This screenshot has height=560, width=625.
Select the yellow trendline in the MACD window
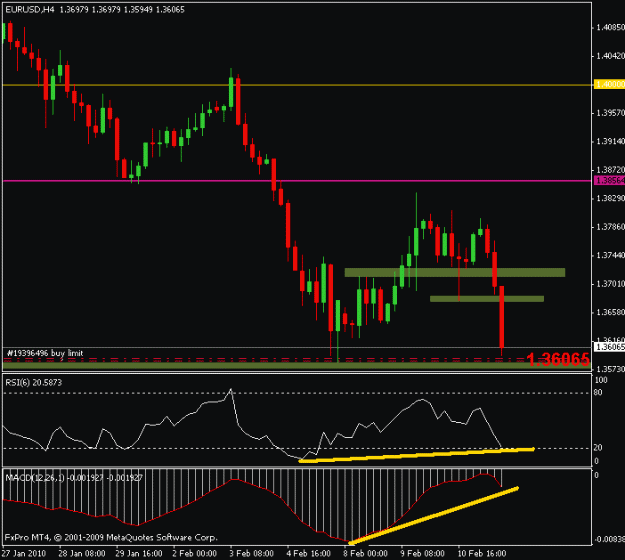coord(433,515)
